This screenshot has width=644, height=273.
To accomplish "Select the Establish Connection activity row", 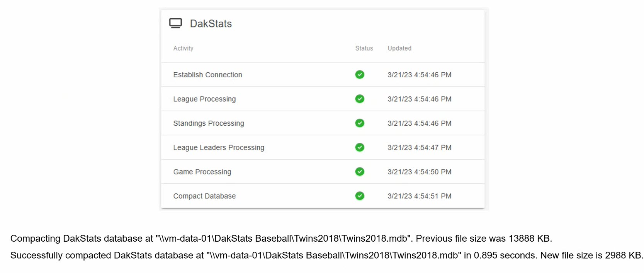I will click(207, 75).
